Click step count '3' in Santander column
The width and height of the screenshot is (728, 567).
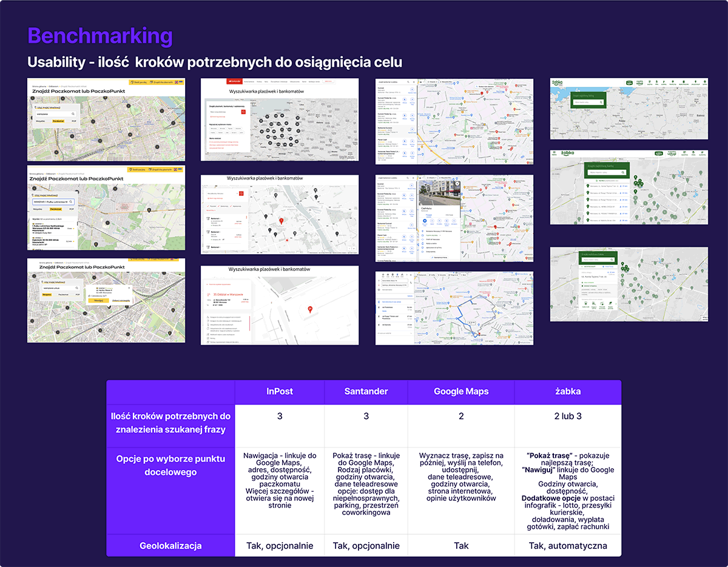tap(366, 417)
